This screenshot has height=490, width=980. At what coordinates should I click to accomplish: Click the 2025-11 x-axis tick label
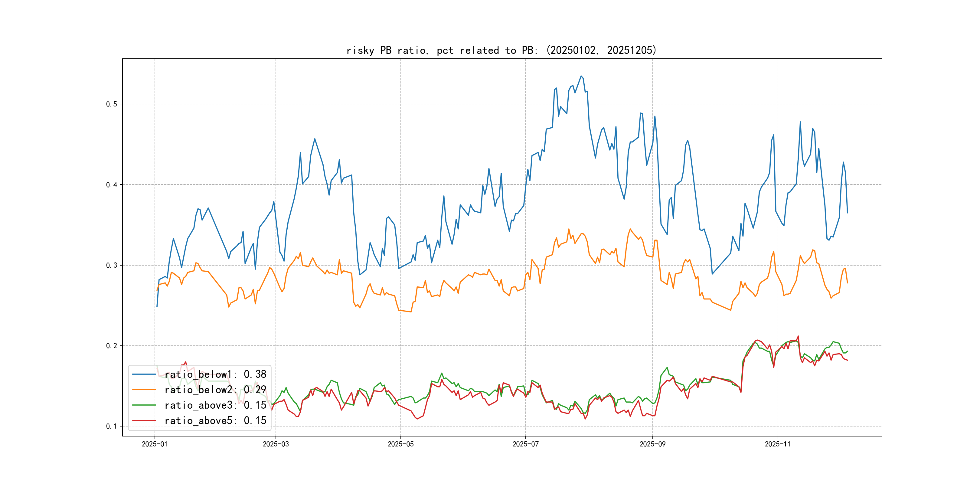coord(778,444)
